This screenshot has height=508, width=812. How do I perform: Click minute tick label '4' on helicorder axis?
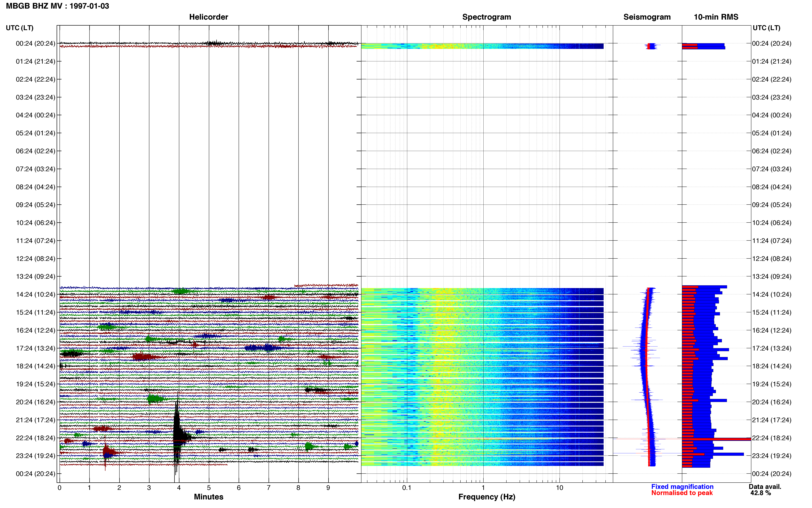tap(179, 488)
